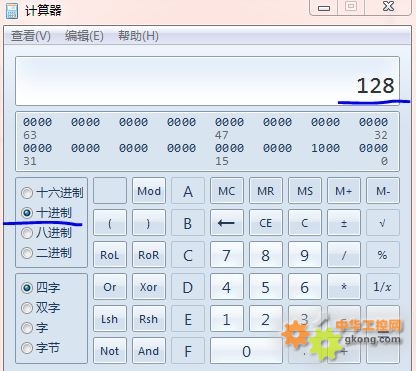Subtract from memory with M- button
416x371 pixels.
[383, 191]
